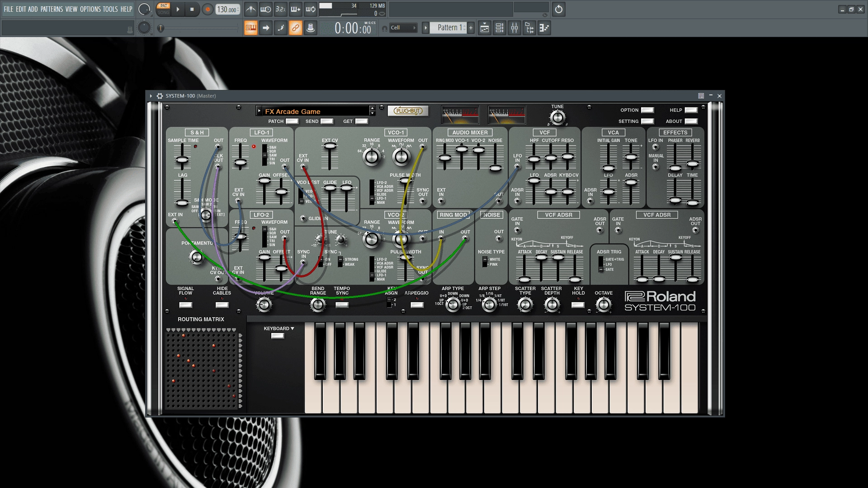The height and width of the screenshot is (488, 868).
Task: Click the PLUG-OUT logo button
Action: pos(408,111)
